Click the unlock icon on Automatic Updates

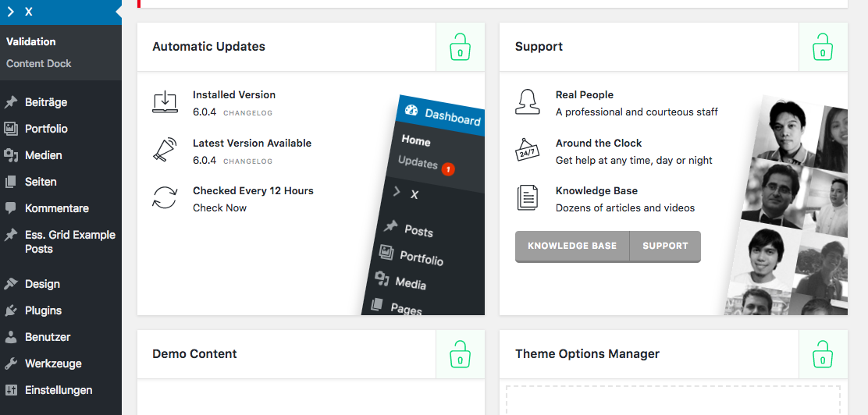[460, 47]
